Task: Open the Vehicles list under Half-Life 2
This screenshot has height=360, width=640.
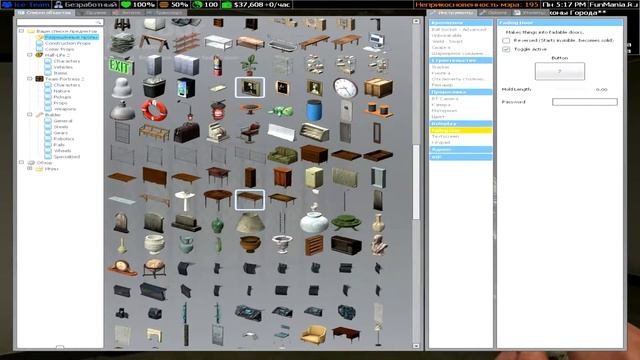Action: (x=63, y=67)
